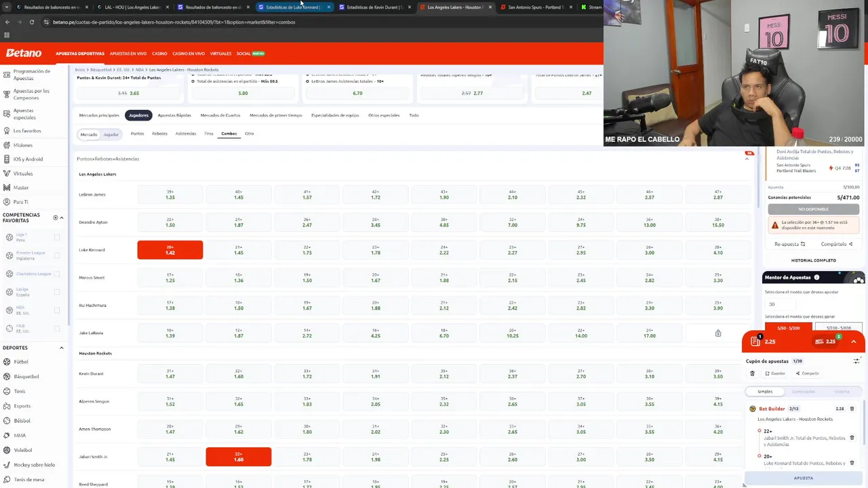Open Social Nuevo menu item
868x488 pixels.
pyautogui.click(x=251, y=54)
